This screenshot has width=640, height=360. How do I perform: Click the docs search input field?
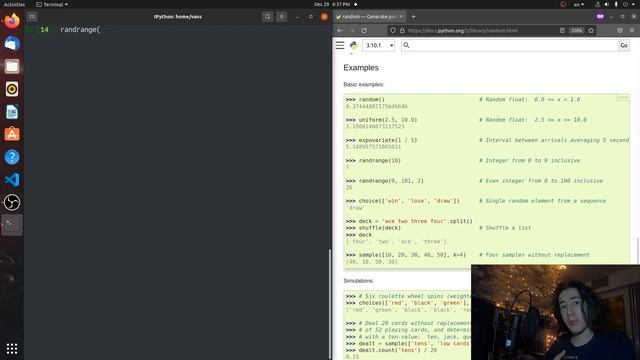click(510, 45)
